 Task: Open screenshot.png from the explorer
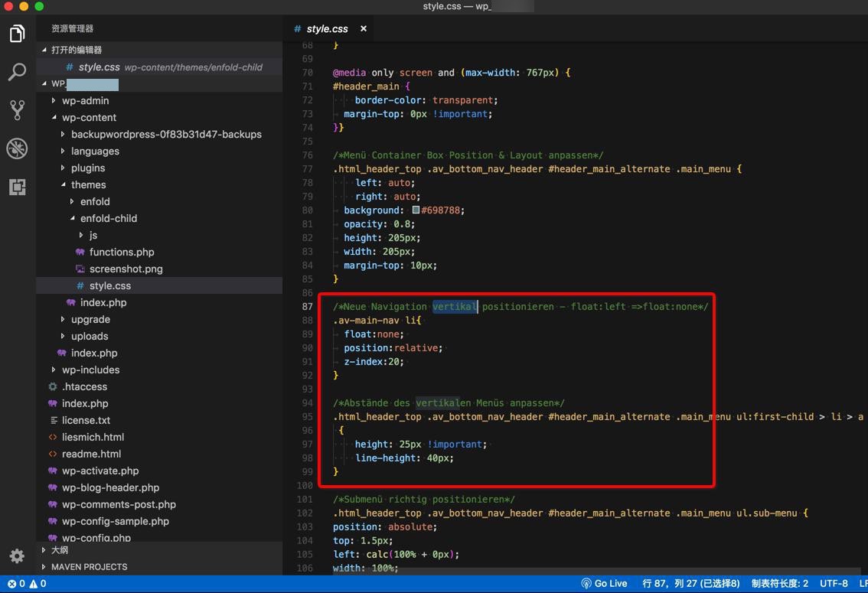[126, 269]
